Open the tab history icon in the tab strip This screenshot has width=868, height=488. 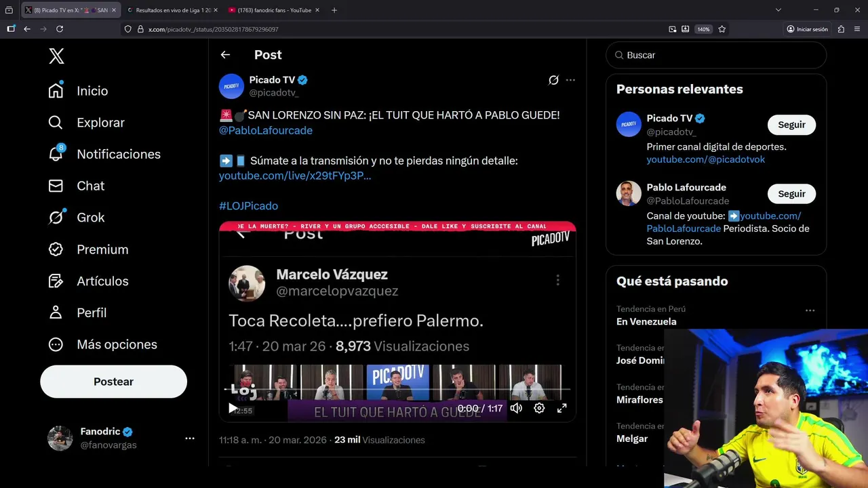pos(9,10)
